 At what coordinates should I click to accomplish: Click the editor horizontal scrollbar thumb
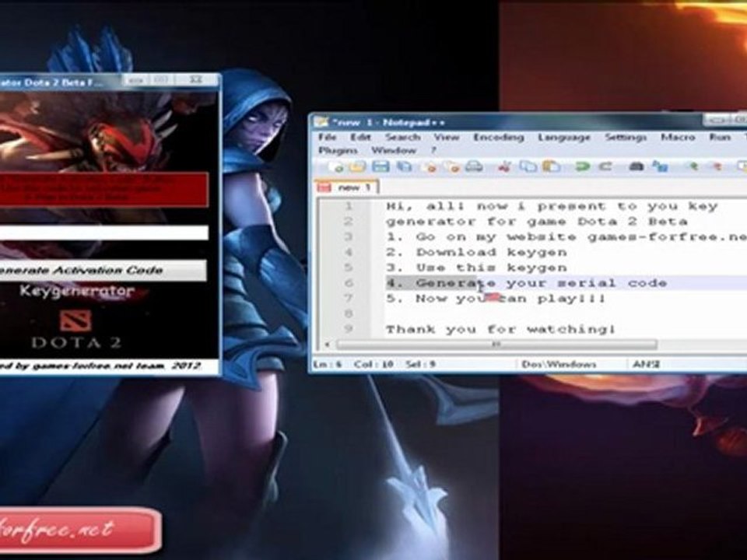496,344
